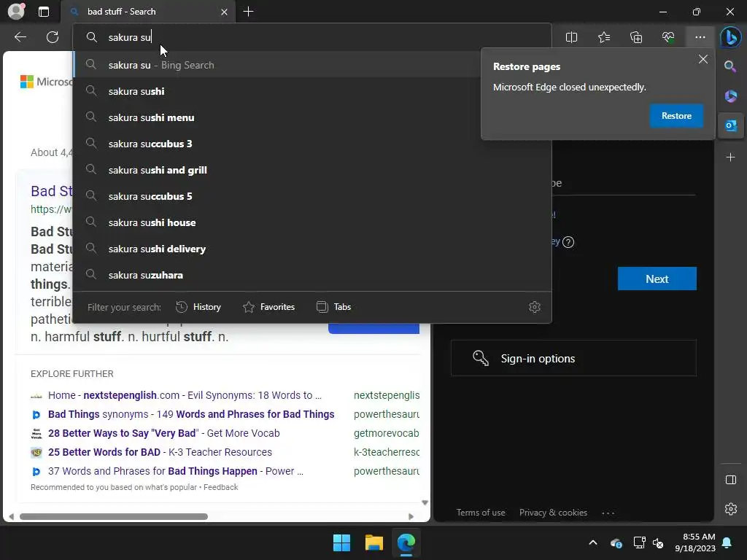Pick the 'sakura suzuhara' suggestion
The image size is (747, 560).
pyautogui.click(x=312, y=275)
